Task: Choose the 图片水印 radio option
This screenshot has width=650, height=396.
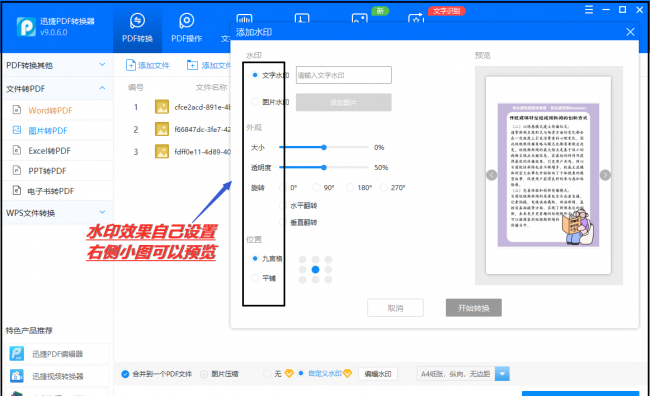Action: [255, 102]
